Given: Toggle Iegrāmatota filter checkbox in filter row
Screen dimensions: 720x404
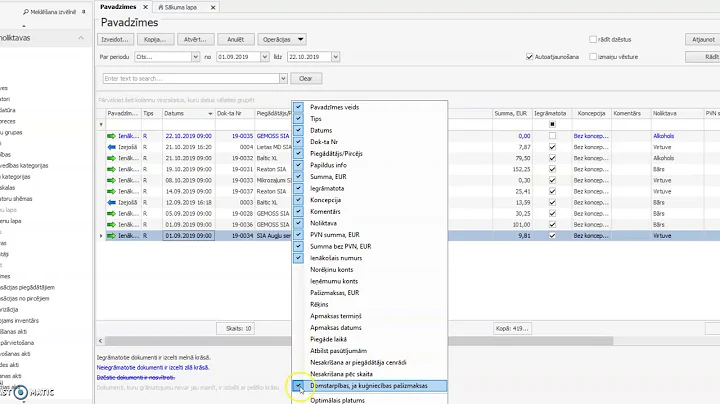Looking at the screenshot, I should [552, 124].
